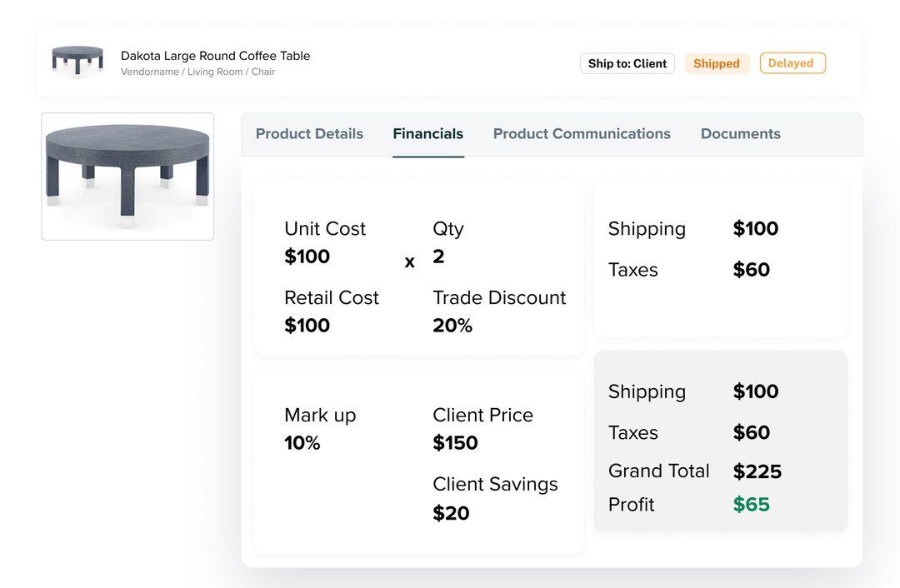Click the Mark up 10% value
900x588 pixels.
click(302, 443)
